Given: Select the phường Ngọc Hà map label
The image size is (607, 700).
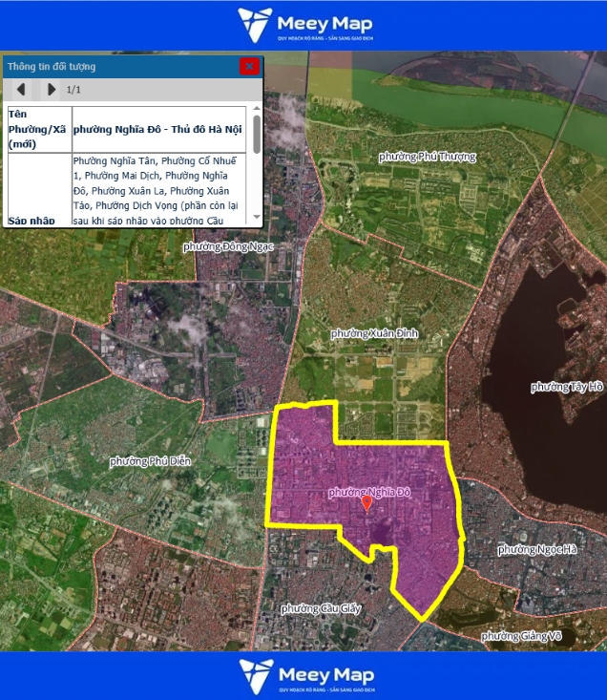Looking at the screenshot, I should 537,549.
